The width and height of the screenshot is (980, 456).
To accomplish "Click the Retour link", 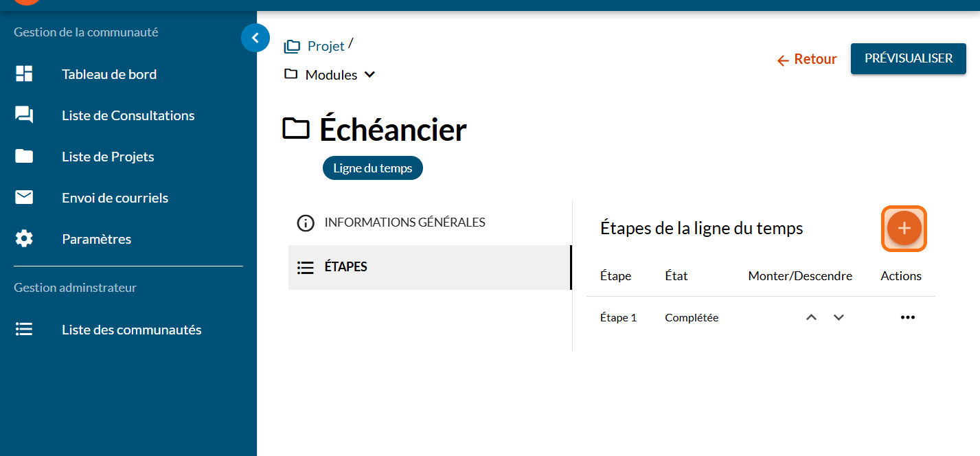I will [807, 60].
